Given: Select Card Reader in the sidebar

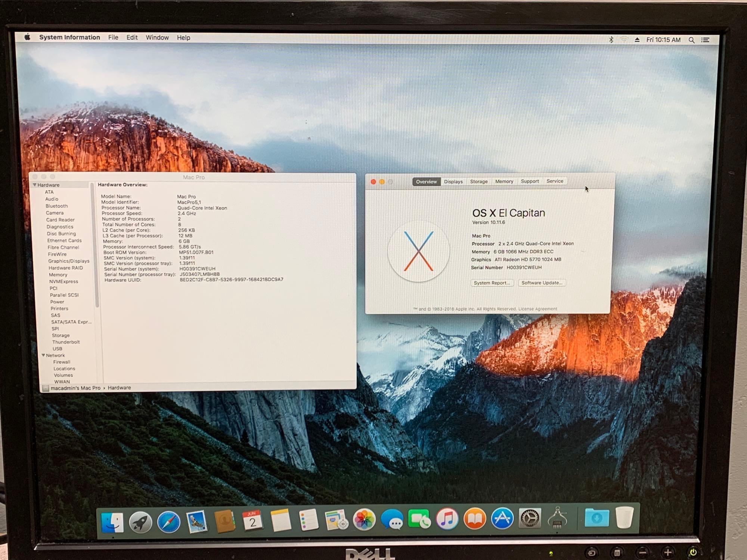Looking at the screenshot, I should 60,220.
